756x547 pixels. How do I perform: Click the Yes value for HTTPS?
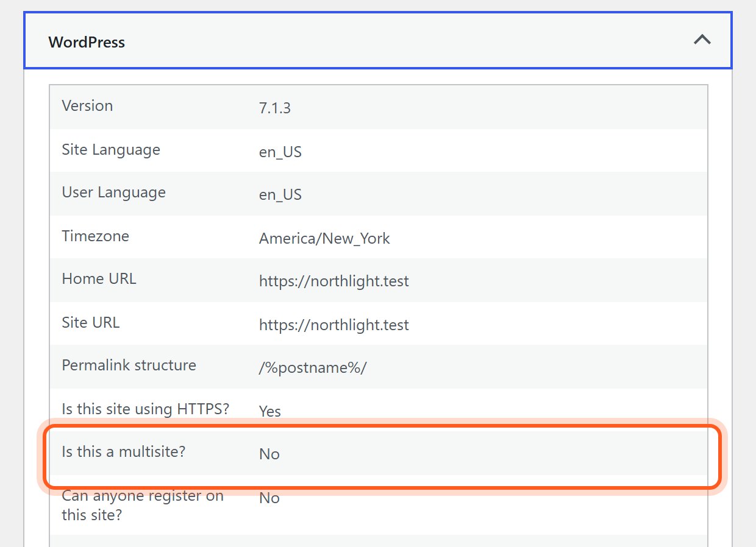click(270, 411)
